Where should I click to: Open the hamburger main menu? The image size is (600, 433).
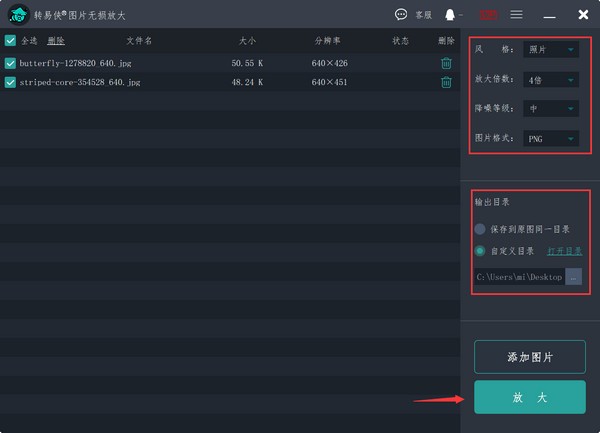click(x=517, y=15)
